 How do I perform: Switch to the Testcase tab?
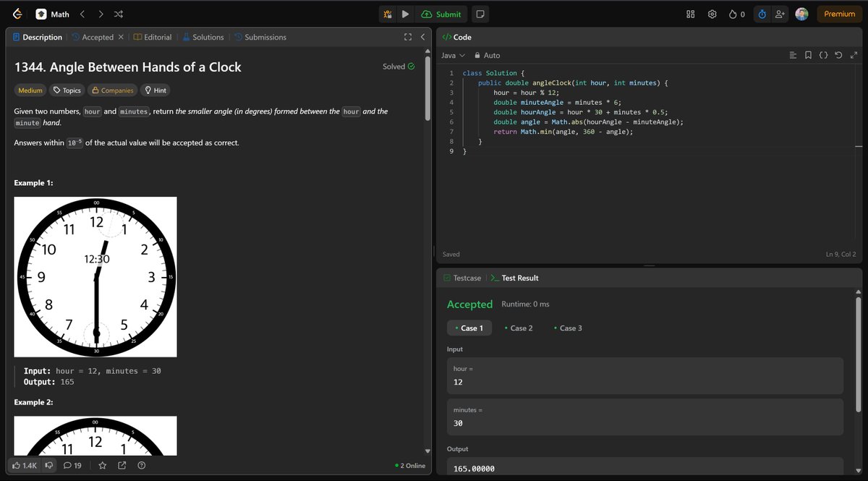pos(461,278)
